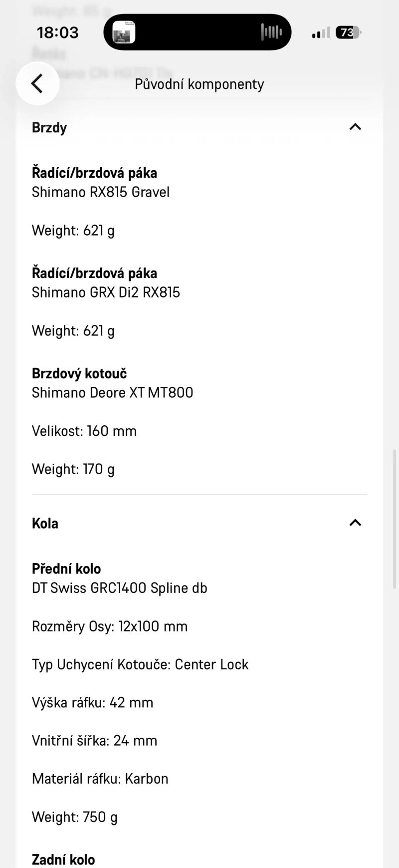Image resolution: width=399 pixels, height=868 pixels.
Task: Open the now-playing album thumbnail
Action: coord(124,32)
